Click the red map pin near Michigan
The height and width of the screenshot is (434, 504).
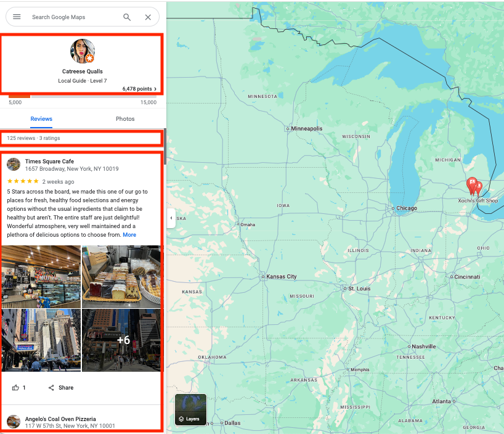(472, 186)
